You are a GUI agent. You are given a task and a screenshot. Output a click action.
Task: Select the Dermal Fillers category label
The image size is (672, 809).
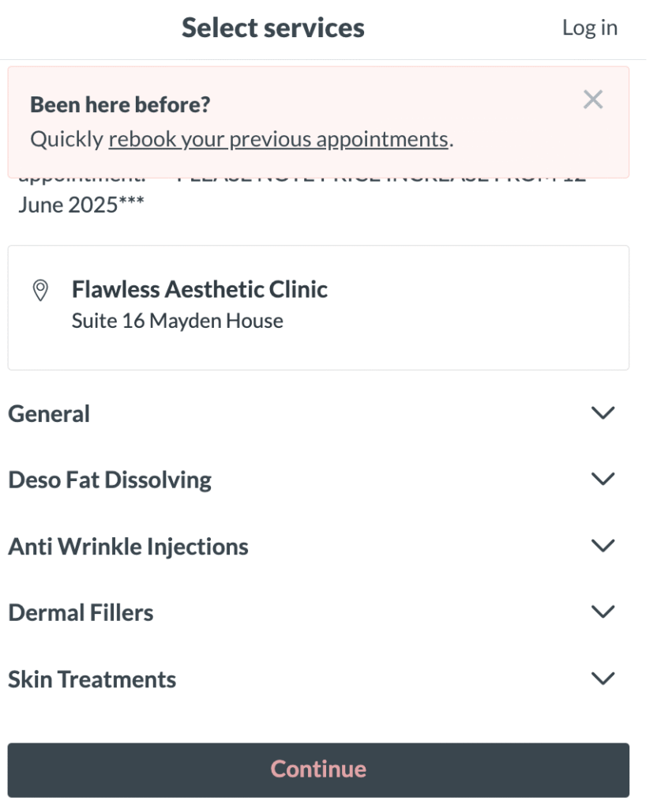pyautogui.click(x=81, y=613)
